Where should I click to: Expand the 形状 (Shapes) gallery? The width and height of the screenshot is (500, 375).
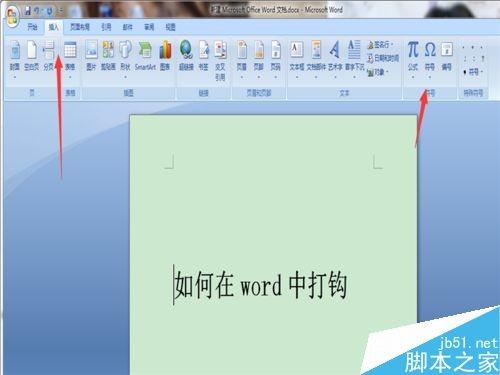(x=125, y=59)
